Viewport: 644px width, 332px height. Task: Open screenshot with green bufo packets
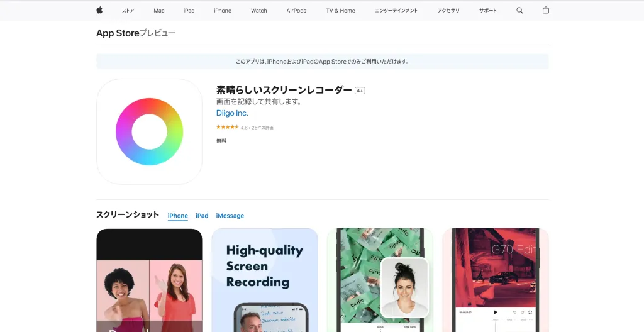coord(380,280)
